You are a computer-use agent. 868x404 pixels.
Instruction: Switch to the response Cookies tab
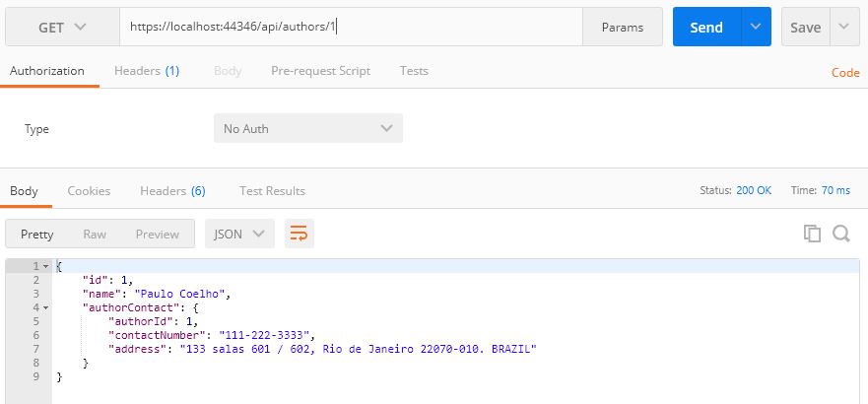[89, 191]
